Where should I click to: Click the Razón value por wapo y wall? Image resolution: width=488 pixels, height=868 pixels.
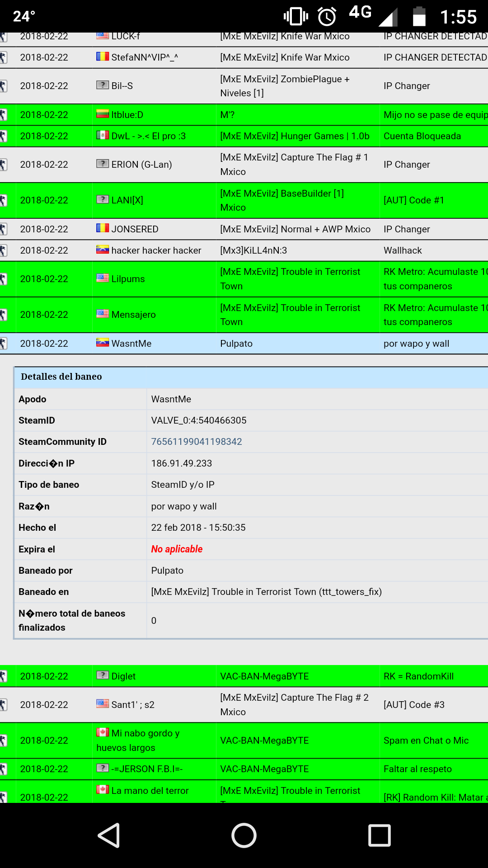pyautogui.click(x=184, y=506)
